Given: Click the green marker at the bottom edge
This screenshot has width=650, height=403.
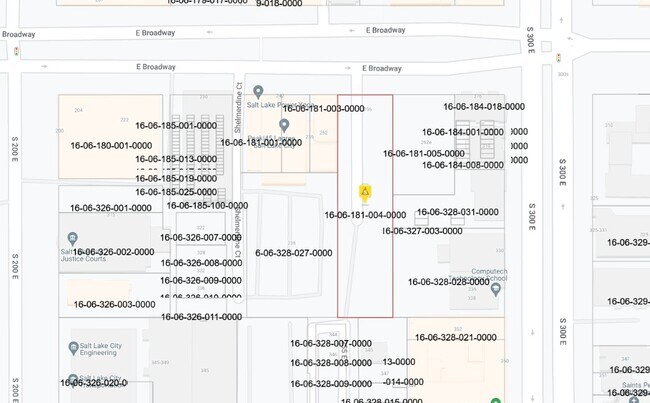Looking at the screenshot, I should click(x=496, y=401).
